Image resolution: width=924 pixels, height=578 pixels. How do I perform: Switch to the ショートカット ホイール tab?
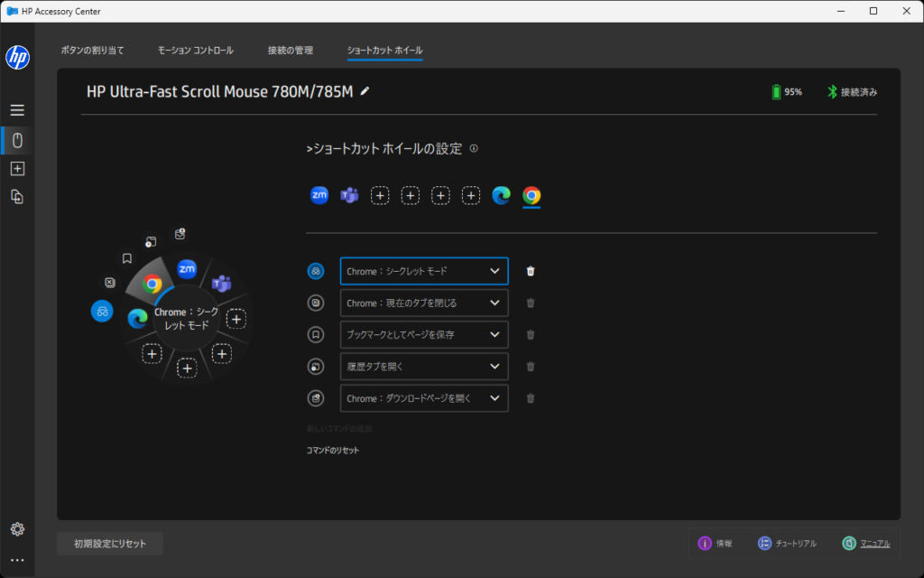pyautogui.click(x=384, y=51)
